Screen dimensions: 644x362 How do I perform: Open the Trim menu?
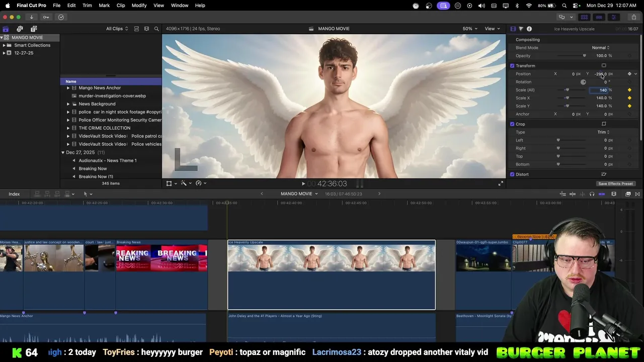coord(87,6)
